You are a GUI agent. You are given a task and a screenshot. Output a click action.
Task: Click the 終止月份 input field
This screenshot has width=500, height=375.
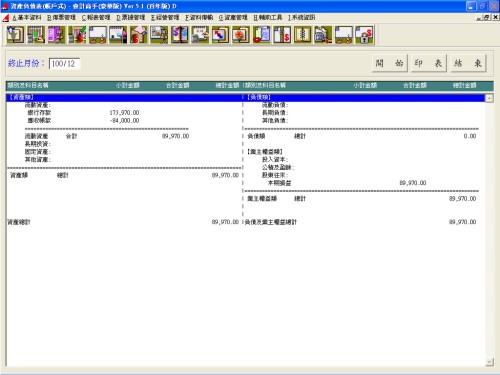[x=64, y=63]
